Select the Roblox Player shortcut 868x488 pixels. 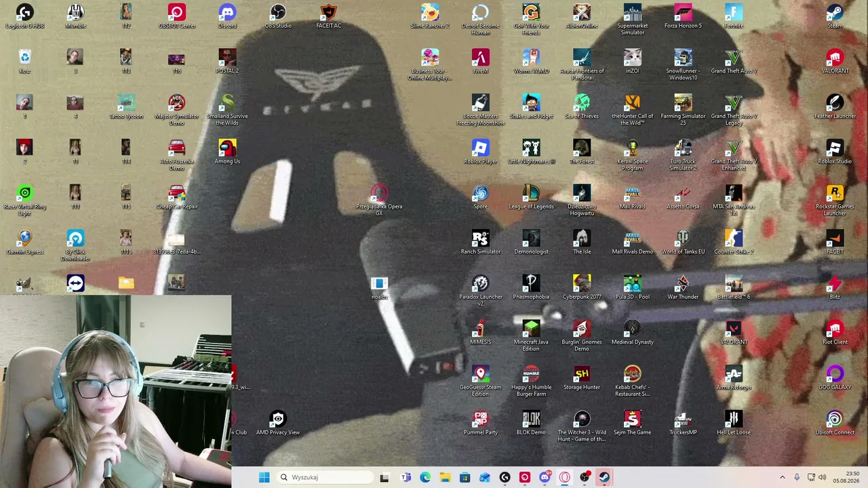481,152
